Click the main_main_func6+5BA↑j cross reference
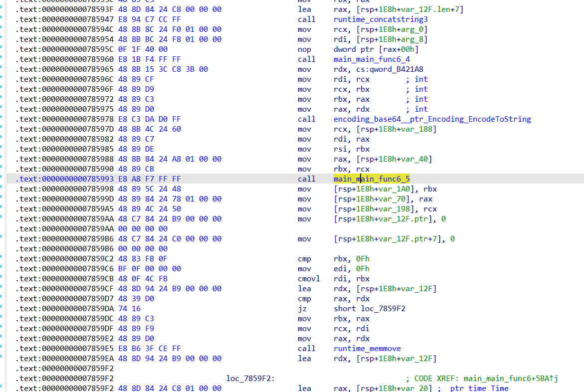The width and height of the screenshot is (584, 392). (x=511, y=379)
